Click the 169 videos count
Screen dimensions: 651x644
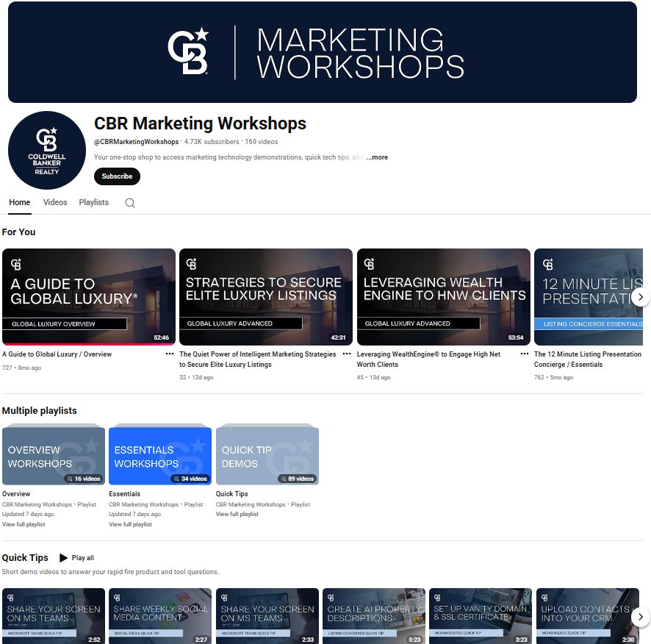pos(261,142)
